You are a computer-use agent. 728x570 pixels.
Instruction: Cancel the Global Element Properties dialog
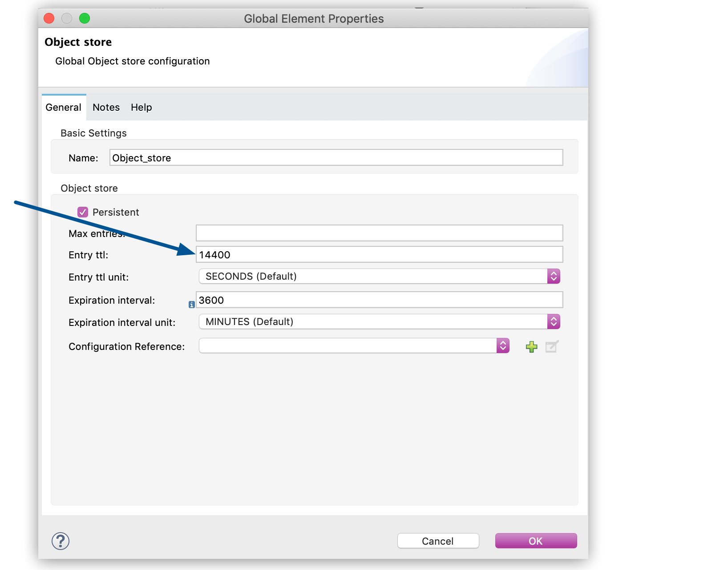pyautogui.click(x=437, y=541)
